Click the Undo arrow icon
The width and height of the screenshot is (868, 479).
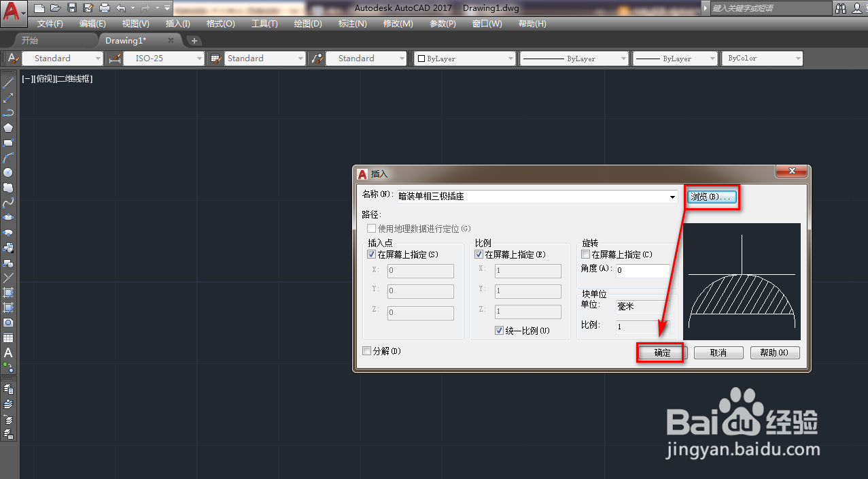[x=120, y=8]
